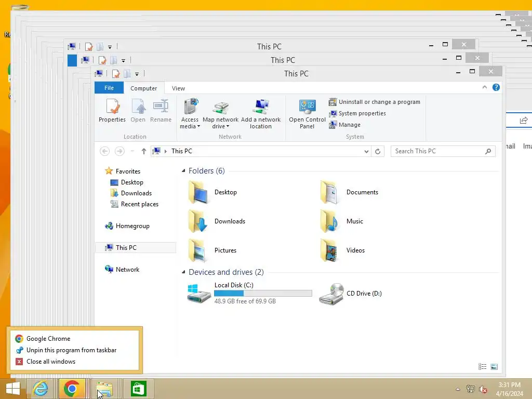Select Downloads under Favorites
The height and width of the screenshot is (399, 532).
[x=131, y=193]
